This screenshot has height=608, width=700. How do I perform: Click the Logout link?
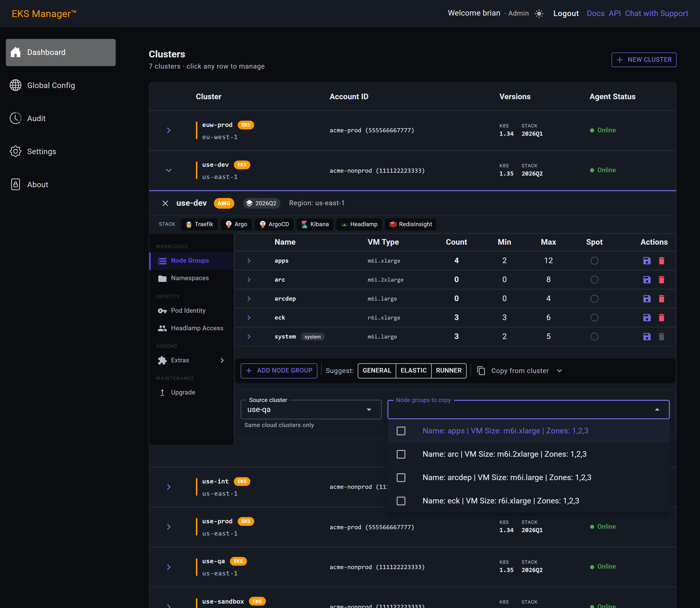point(566,14)
